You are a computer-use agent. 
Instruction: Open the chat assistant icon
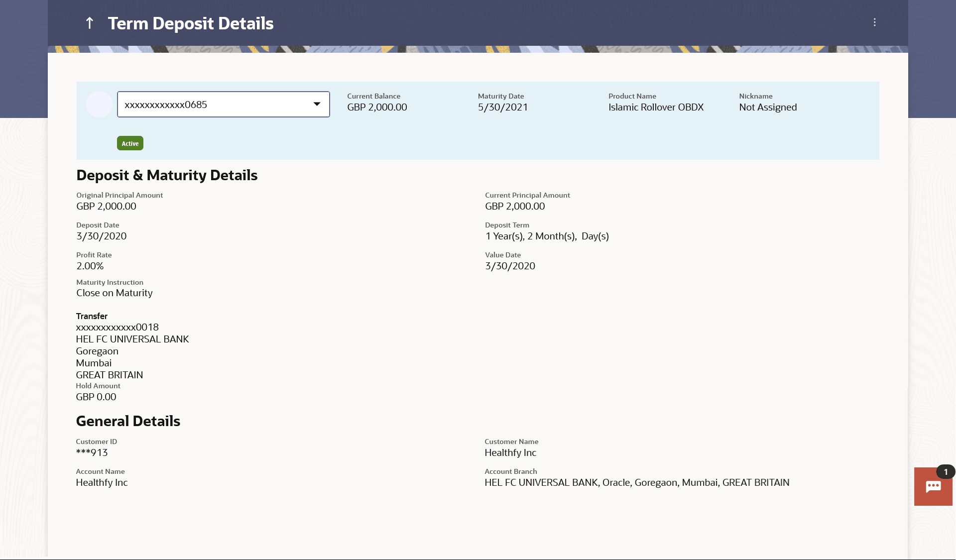point(933,487)
